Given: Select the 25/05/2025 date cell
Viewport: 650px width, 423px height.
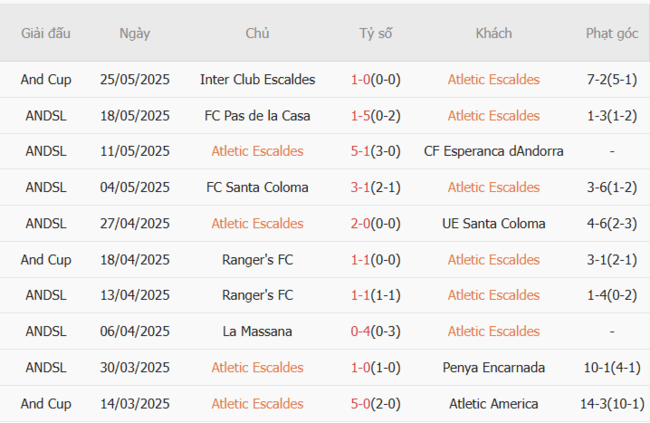Looking at the screenshot, I should click(x=135, y=79).
